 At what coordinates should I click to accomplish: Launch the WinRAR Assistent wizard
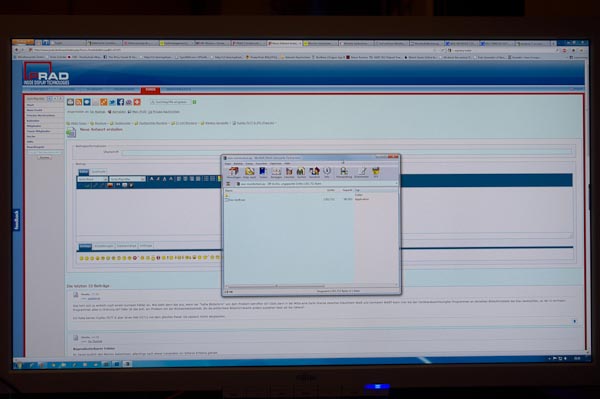[x=314, y=172]
